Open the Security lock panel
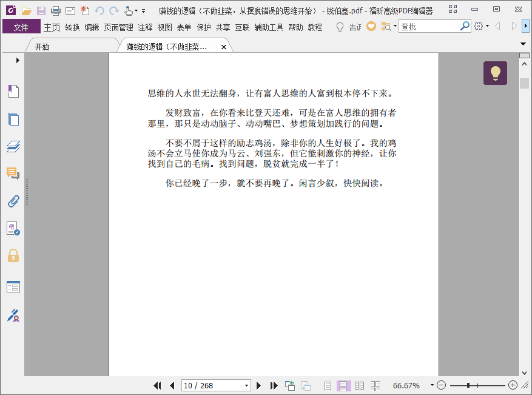Viewport: 532px width, 395px height. pyautogui.click(x=13, y=255)
